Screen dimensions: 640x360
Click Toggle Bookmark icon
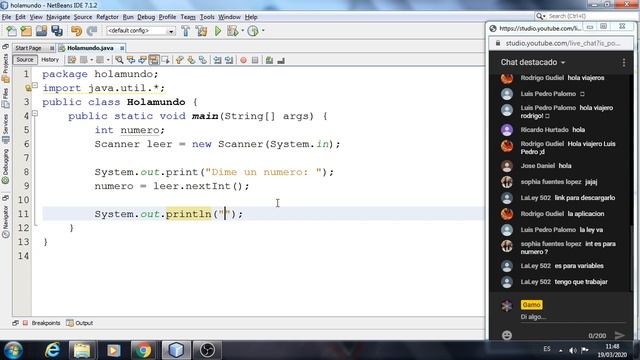tap(203, 60)
